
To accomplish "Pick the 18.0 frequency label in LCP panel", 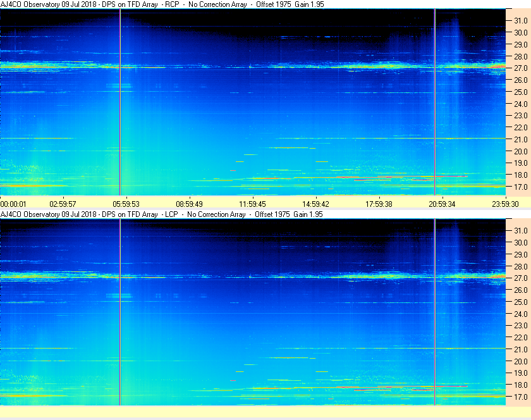I will pos(521,385).
